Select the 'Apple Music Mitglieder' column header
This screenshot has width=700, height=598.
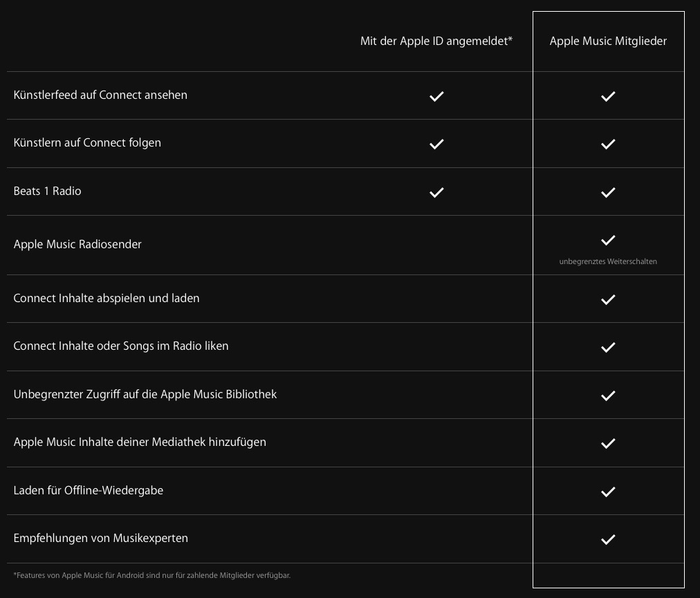tap(608, 41)
